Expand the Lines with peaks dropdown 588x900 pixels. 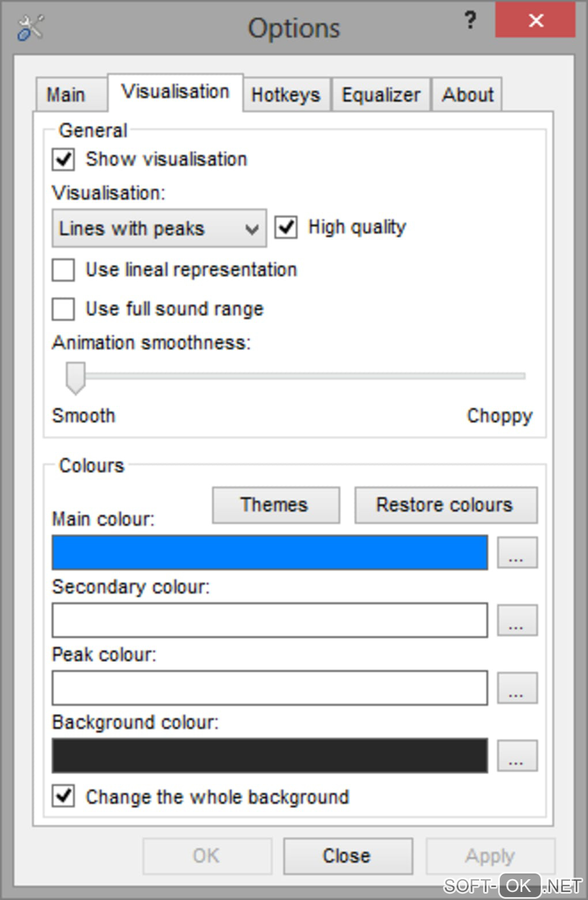click(x=159, y=229)
